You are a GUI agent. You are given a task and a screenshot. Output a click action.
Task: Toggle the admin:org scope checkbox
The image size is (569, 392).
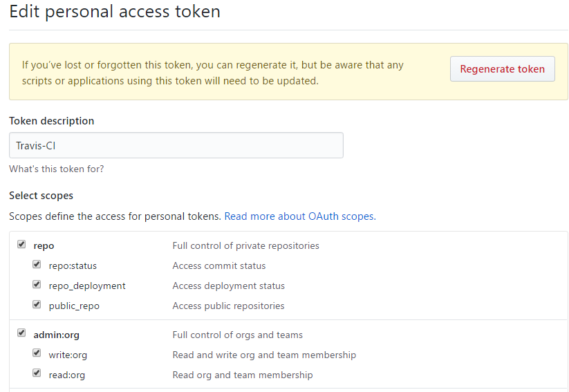coord(21,334)
